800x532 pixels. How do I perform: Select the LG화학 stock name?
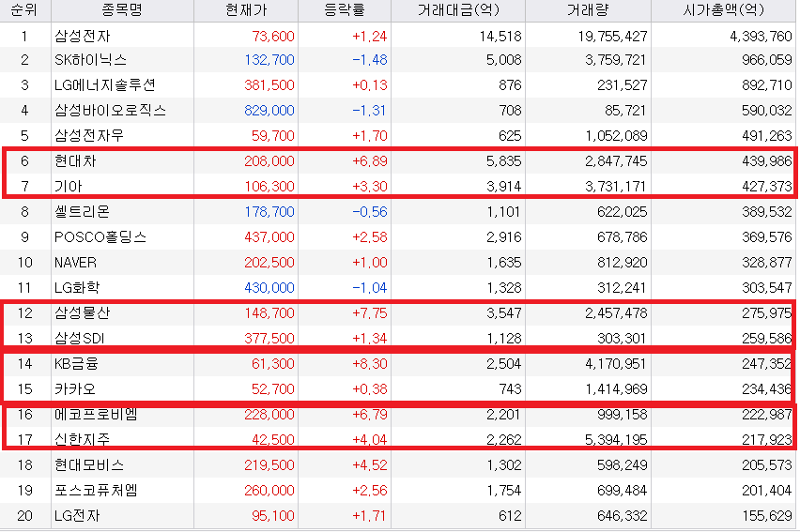click(x=77, y=288)
